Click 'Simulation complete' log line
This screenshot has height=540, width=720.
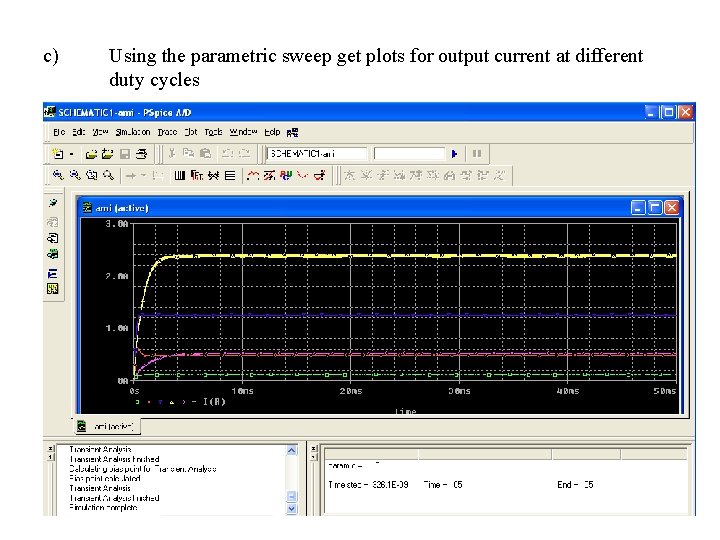103,508
